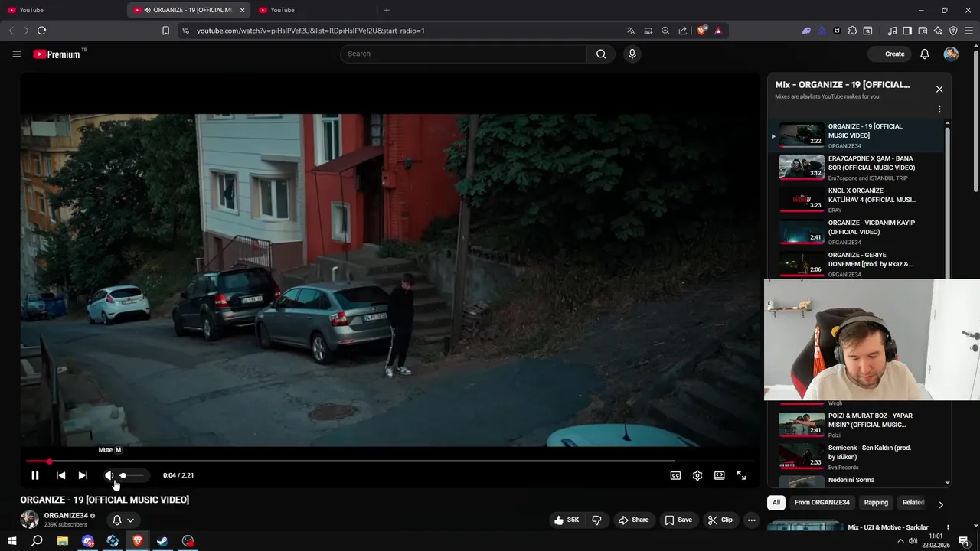980x551 pixels.
Task: Seek on the video progress bar
Action: 390,461
